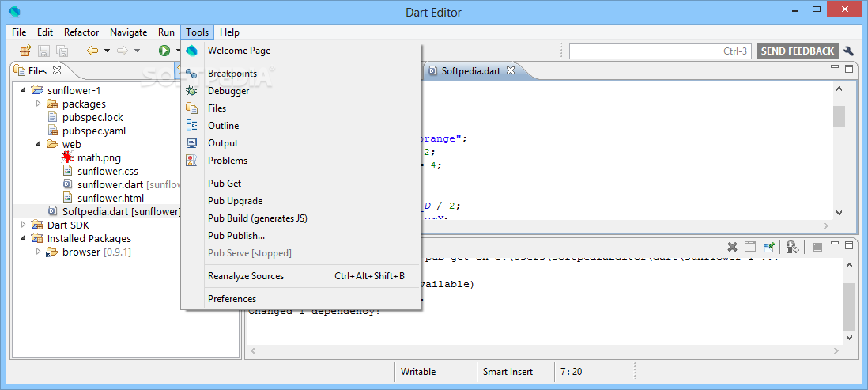The width and height of the screenshot is (868, 390).
Task: Expand the Dart SDK node
Action: tap(23, 225)
